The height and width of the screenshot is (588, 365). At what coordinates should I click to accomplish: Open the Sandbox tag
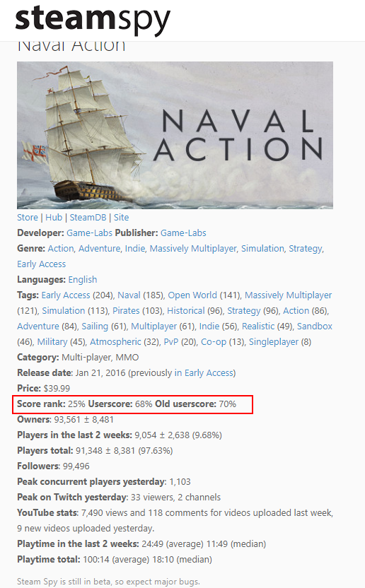point(315,327)
